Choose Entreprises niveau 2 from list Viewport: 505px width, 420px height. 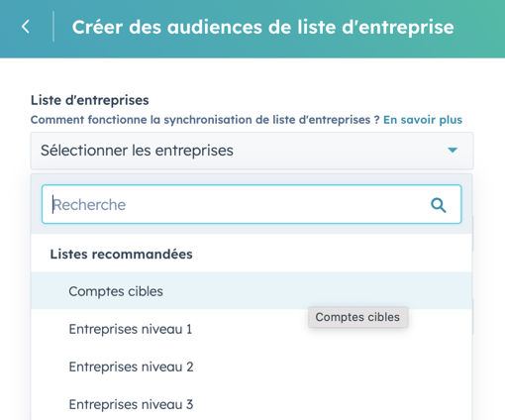(x=252, y=367)
